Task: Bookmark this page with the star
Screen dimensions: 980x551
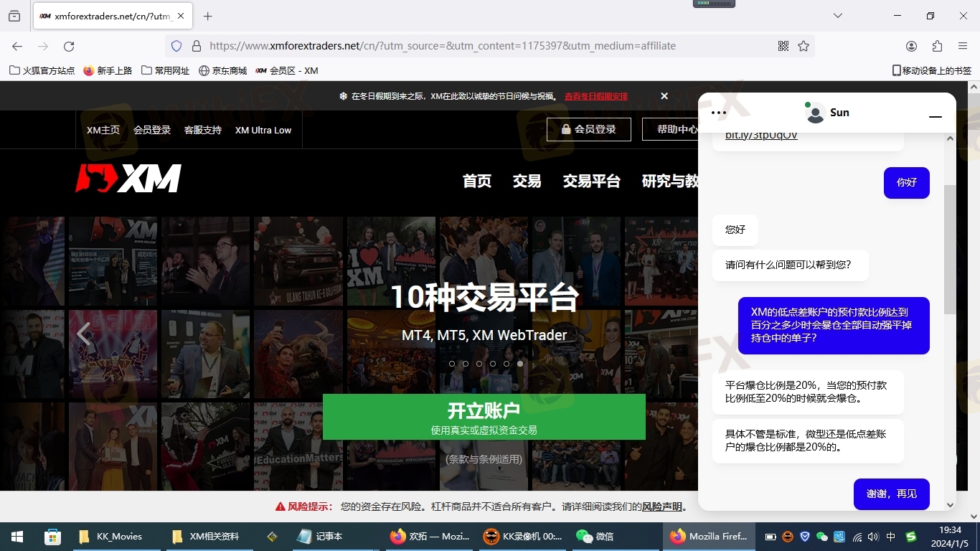Action: [x=804, y=46]
